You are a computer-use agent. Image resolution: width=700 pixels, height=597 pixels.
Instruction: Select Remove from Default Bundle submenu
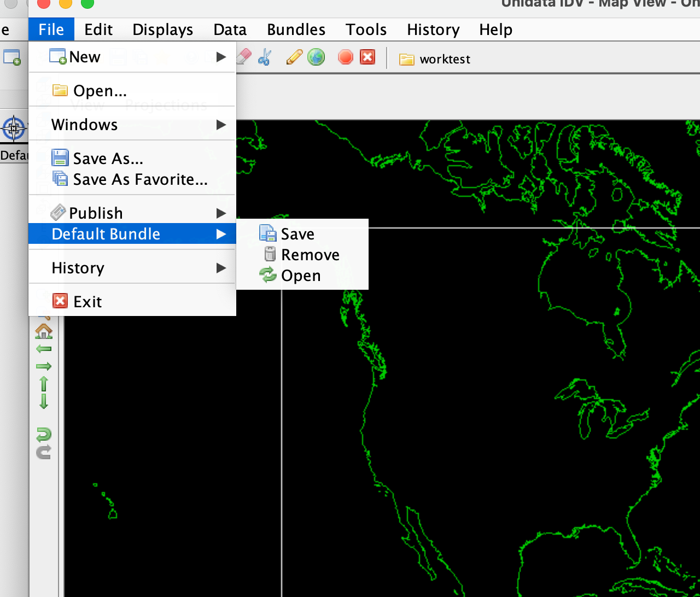[x=310, y=255]
